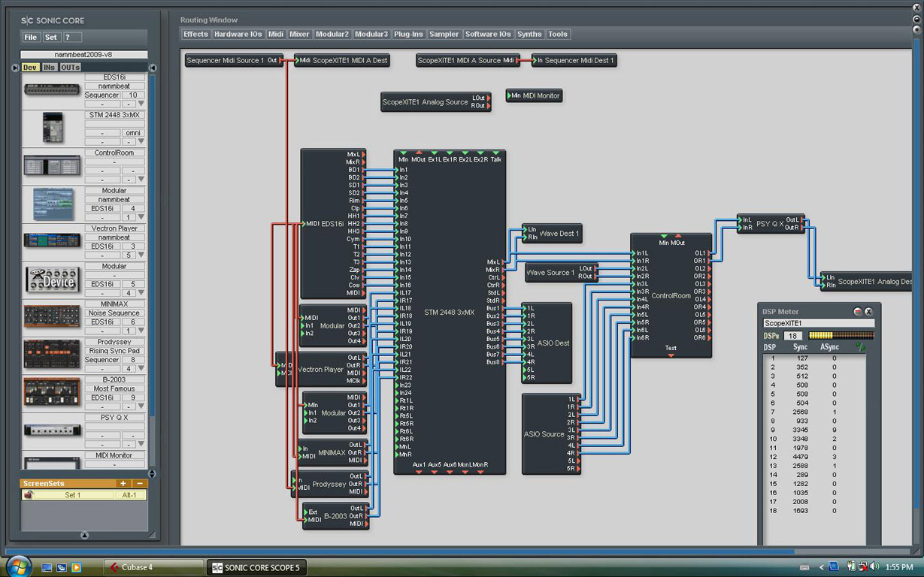
Task: Expand the B-2003 row dropdown arrow
Action: (x=141, y=406)
